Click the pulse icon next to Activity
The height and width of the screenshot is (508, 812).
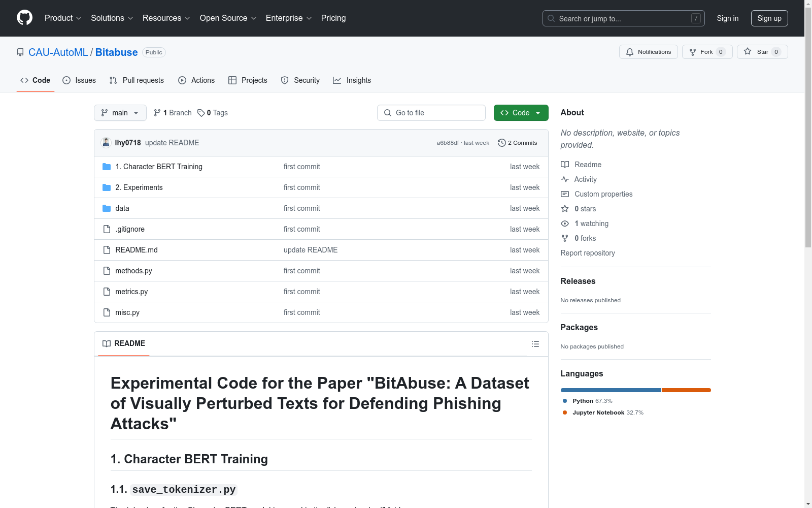click(565, 179)
